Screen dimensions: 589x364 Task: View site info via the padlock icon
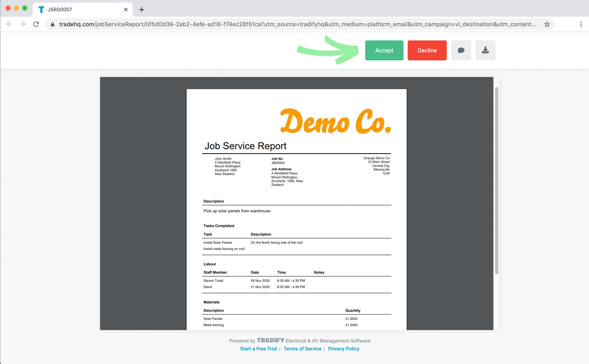[52, 24]
